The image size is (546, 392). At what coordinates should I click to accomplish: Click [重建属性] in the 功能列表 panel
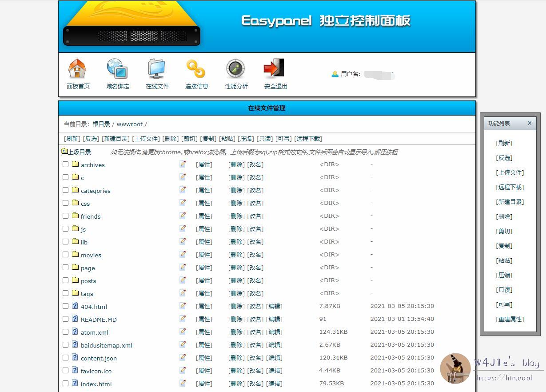coord(510,319)
